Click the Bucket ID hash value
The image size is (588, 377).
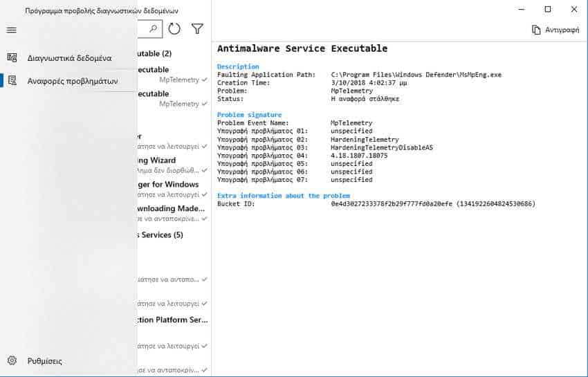[433, 203]
